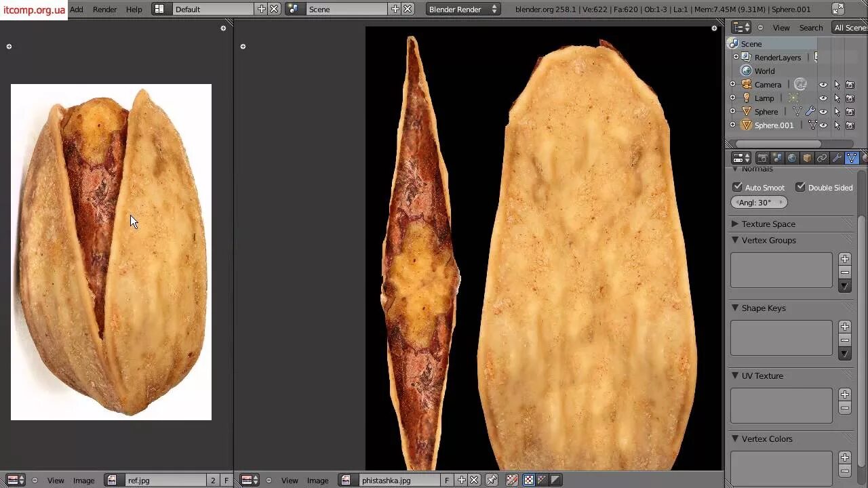
Task: Delete the Default screen layout
Action: click(x=274, y=9)
